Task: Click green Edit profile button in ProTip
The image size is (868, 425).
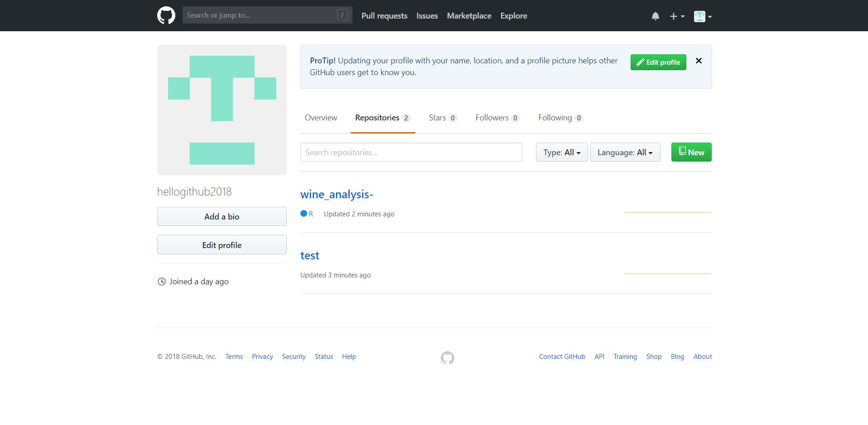Action: pyautogui.click(x=658, y=62)
